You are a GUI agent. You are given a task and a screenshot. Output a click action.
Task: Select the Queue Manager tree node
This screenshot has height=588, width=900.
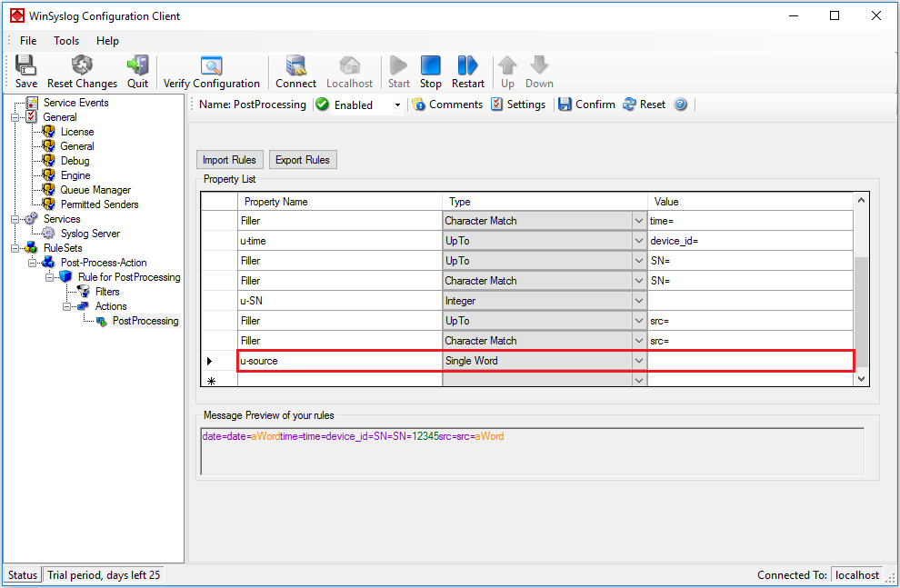point(95,190)
